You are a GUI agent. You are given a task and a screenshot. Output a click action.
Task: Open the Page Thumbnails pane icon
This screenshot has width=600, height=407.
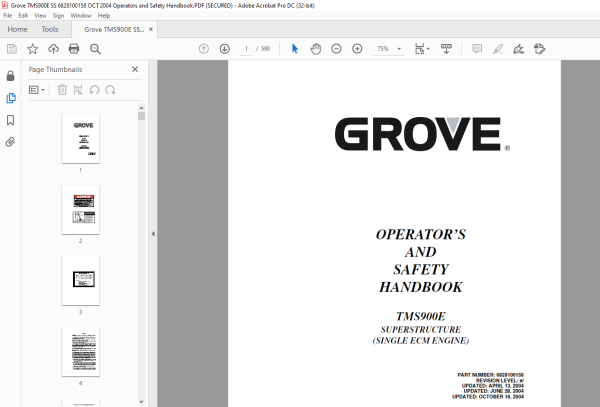(x=11, y=98)
